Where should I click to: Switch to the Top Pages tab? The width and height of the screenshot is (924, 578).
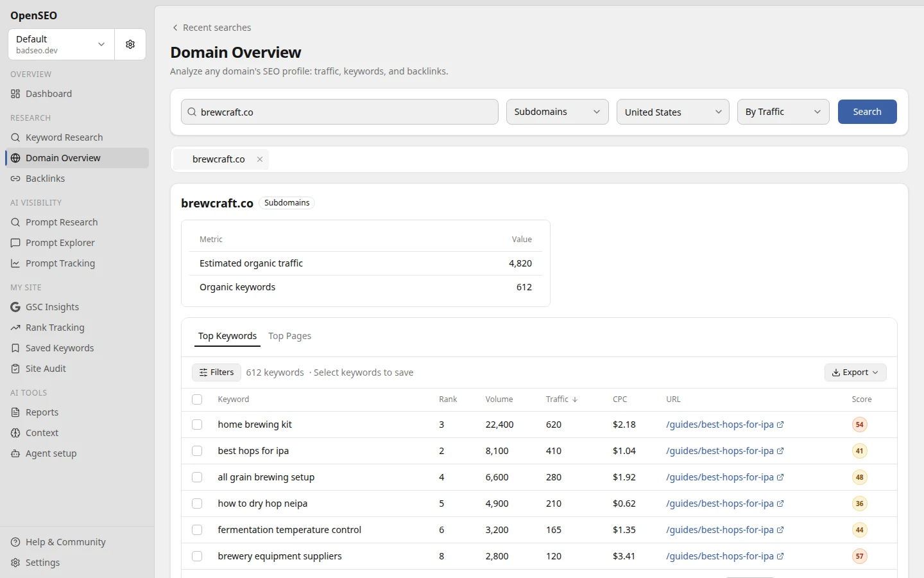click(x=289, y=336)
